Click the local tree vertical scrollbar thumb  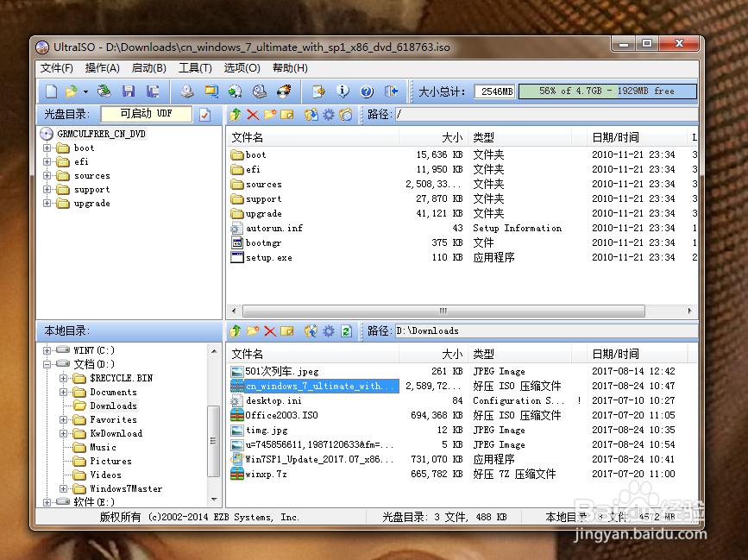point(213,441)
